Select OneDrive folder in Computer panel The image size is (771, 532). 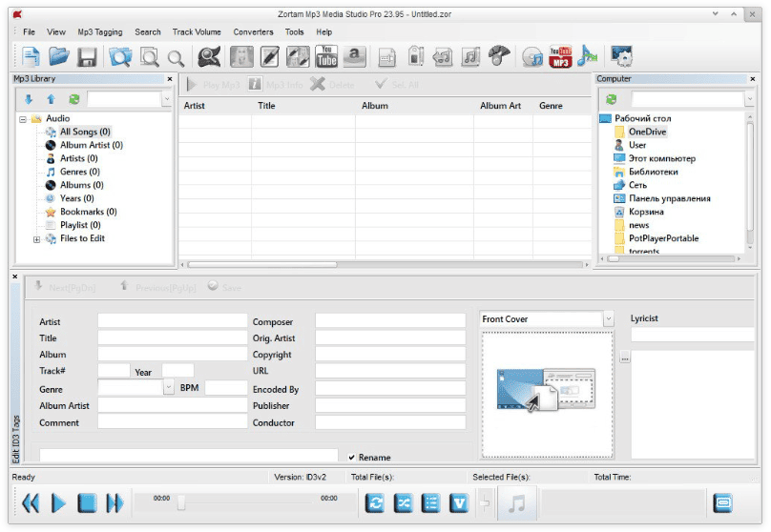pos(648,133)
